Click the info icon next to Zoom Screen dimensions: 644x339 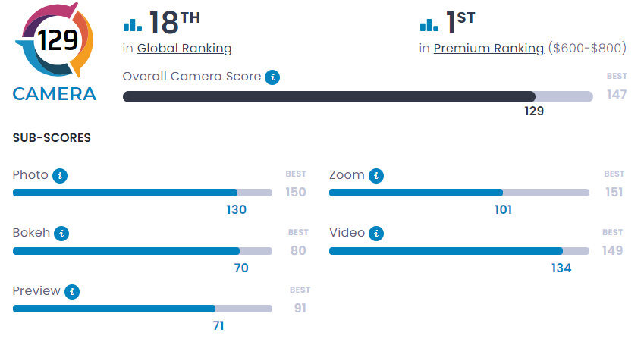click(376, 175)
